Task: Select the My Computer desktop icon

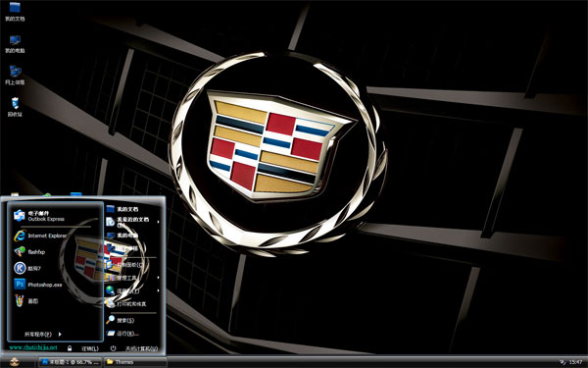Action: (x=15, y=43)
